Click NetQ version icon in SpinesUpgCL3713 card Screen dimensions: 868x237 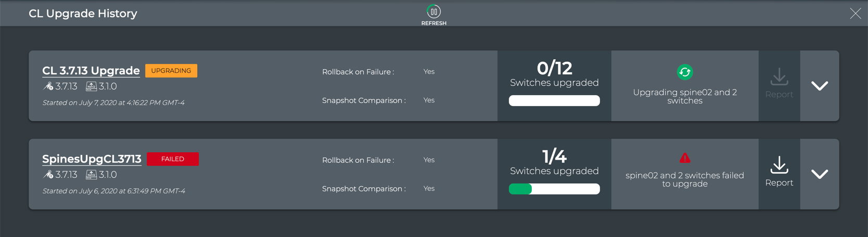(x=91, y=175)
